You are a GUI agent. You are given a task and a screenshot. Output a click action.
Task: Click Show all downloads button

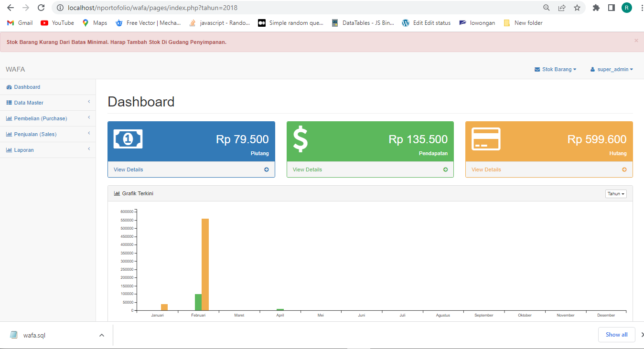616,335
